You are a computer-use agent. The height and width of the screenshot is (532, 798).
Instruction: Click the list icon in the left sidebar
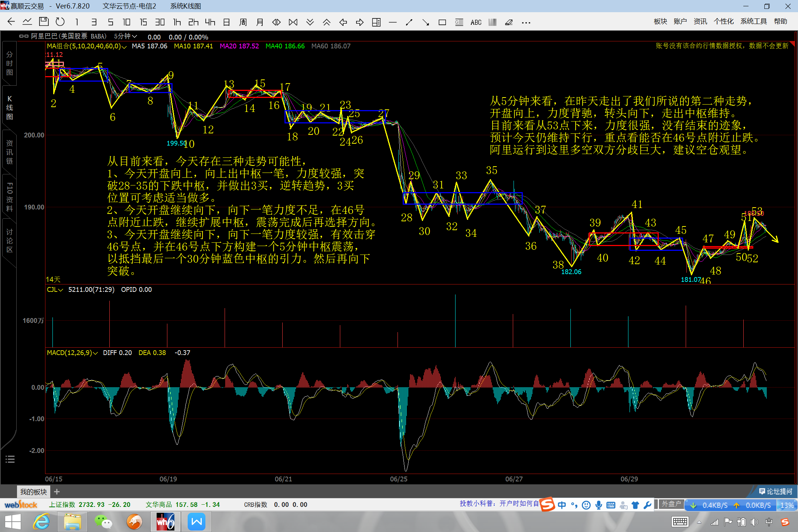click(x=10, y=459)
